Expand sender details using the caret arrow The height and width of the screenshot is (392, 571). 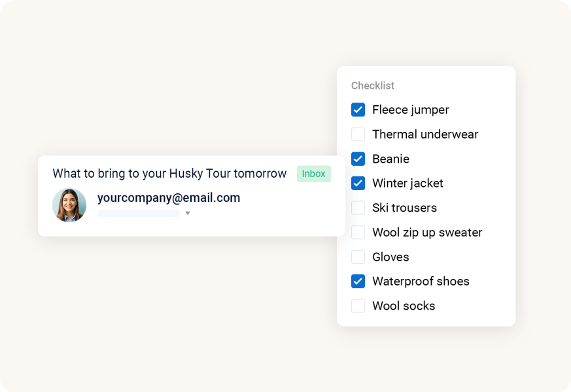coord(188,212)
